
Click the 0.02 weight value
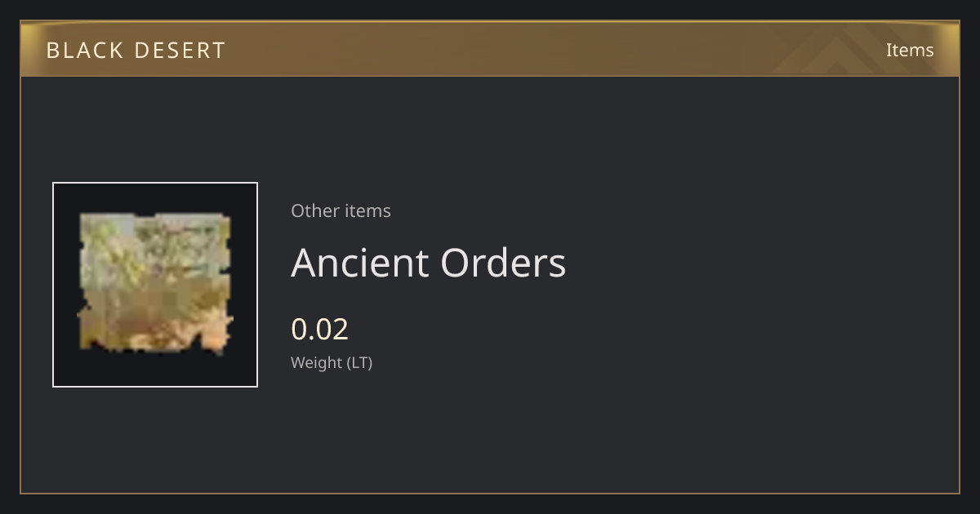click(x=320, y=329)
